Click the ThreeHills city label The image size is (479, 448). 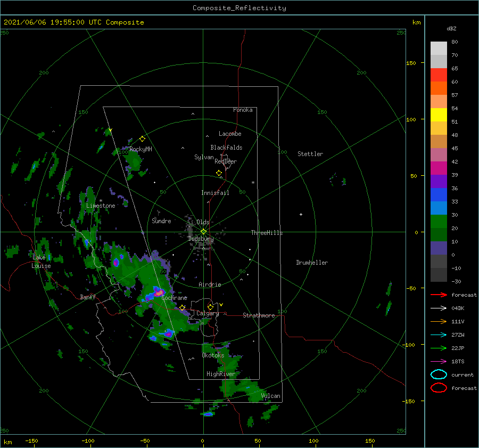(x=267, y=233)
